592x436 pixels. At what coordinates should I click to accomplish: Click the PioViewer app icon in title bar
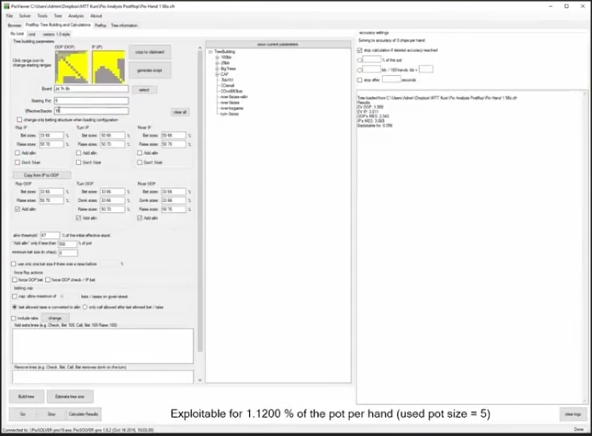pyautogui.click(x=6, y=6)
